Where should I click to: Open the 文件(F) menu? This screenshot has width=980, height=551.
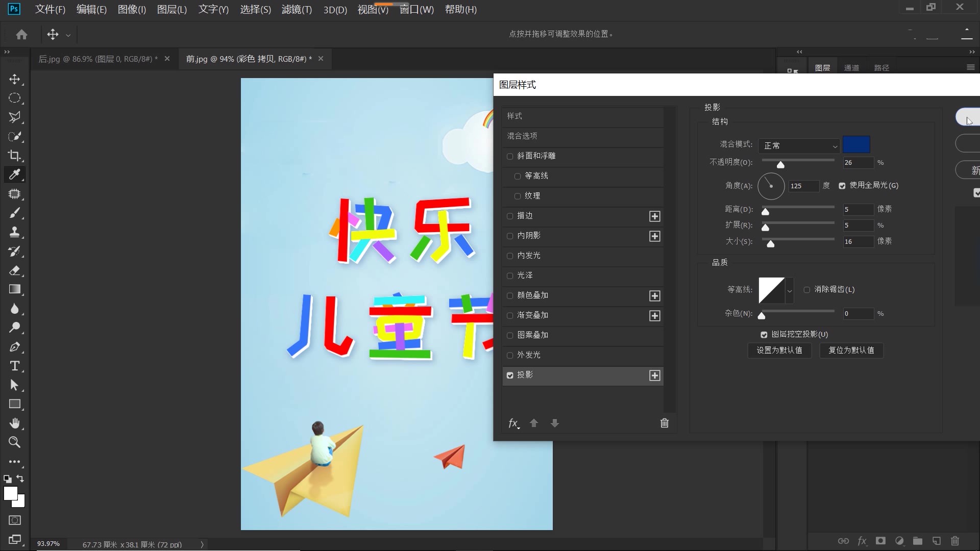point(50,10)
